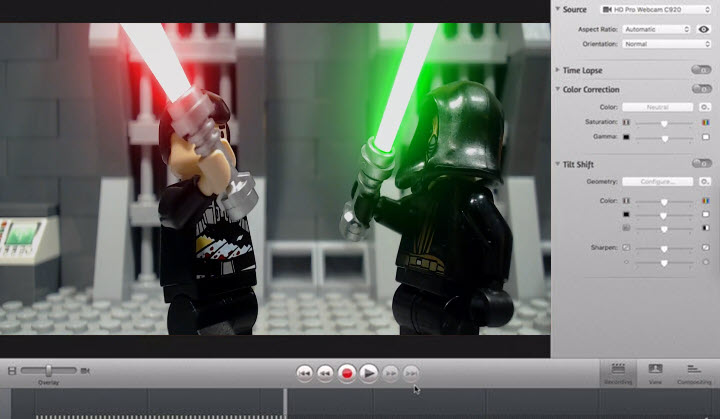
Task: Click colorful icon in Tilt Shift Color row
Action: [706, 201]
